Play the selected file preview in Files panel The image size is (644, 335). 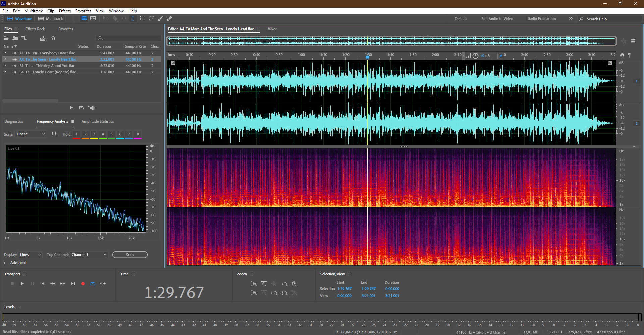71,108
